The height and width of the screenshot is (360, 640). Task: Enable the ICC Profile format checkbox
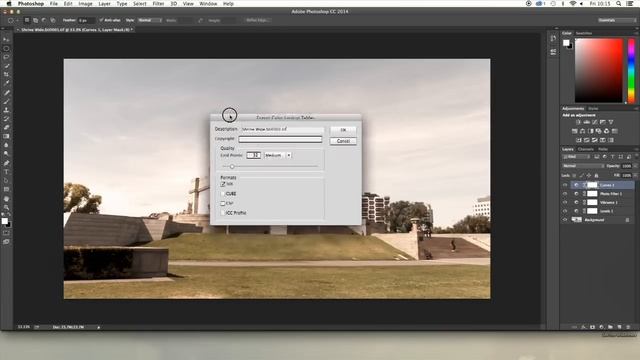pyautogui.click(x=223, y=213)
